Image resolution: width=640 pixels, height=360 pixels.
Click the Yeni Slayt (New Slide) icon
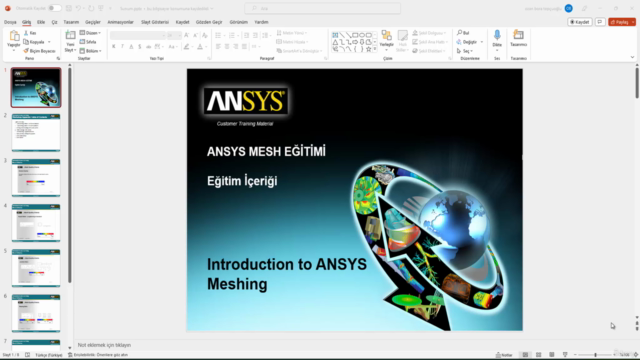click(x=70, y=36)
